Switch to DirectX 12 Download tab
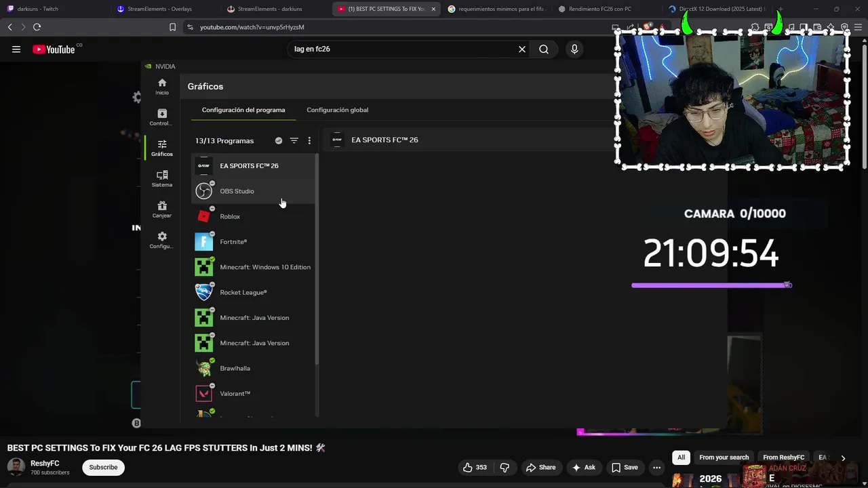This screenshot has height=488, width=868. tap(716, 9)
